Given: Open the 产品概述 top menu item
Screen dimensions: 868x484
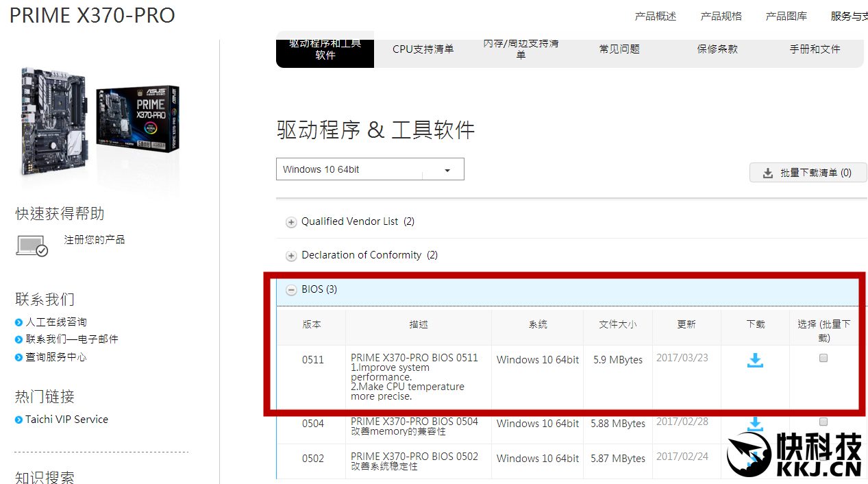Looking at the screenshot, I should 656,16.
